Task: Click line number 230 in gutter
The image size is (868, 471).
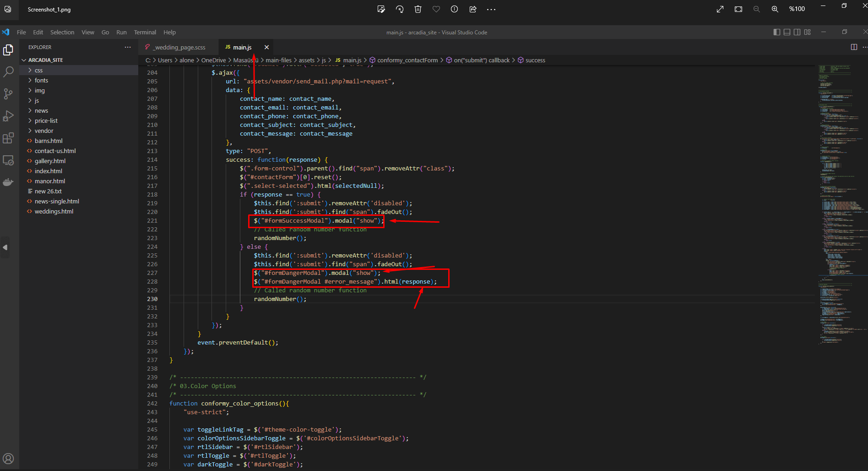Action: [152, 299]
